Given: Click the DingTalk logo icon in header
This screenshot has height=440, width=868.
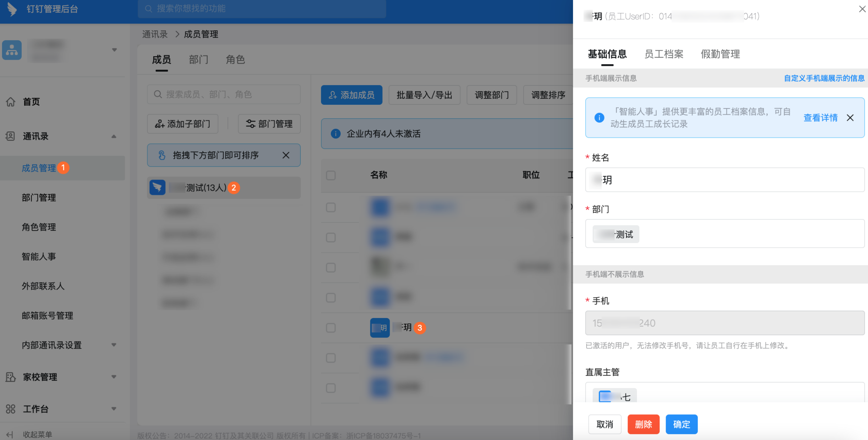Looking at the screenshot, I should 12,9.
